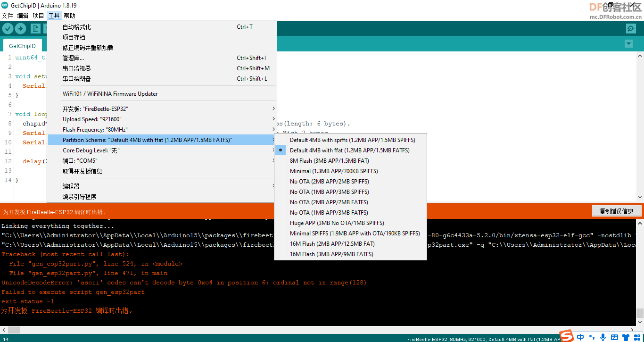Open the 编辑 menu
Viewport: 644px width, 342px height.
point(23,16)
